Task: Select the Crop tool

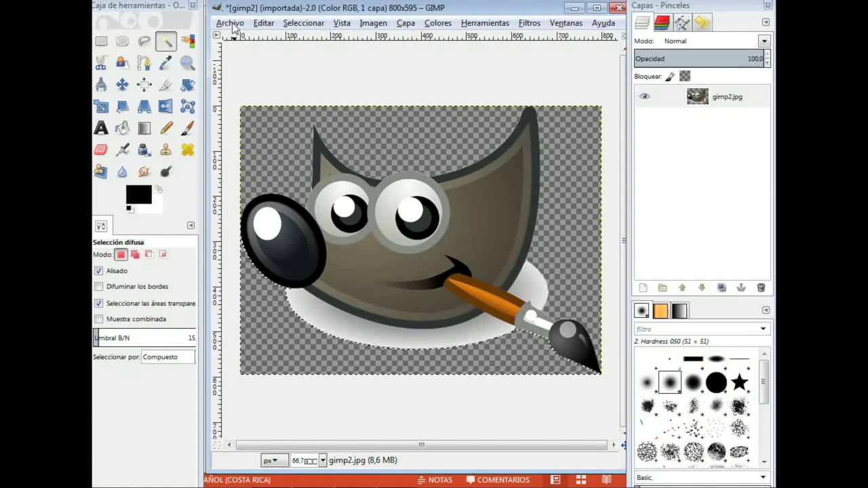Action: coord(165,85)
